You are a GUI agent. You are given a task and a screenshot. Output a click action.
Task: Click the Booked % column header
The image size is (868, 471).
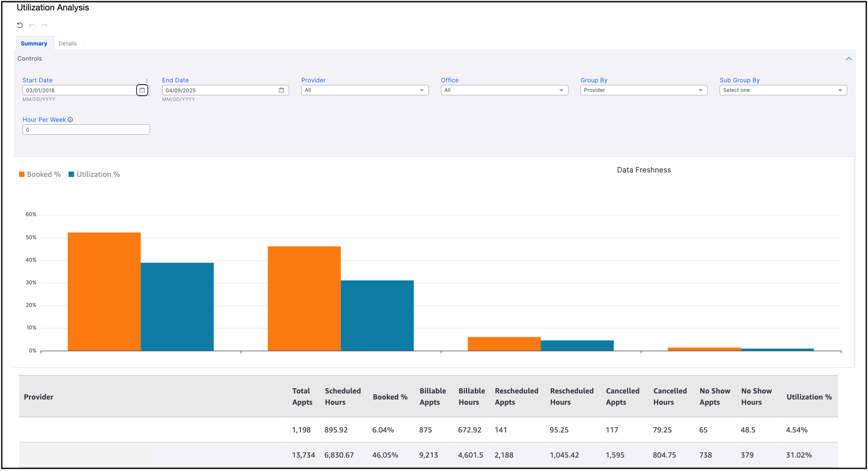(390, 397)
